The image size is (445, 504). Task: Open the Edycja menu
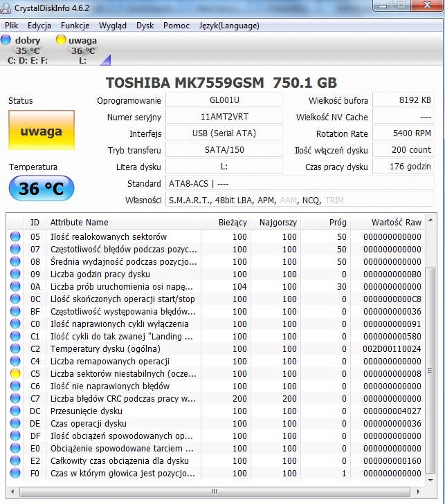click(39, 26)
